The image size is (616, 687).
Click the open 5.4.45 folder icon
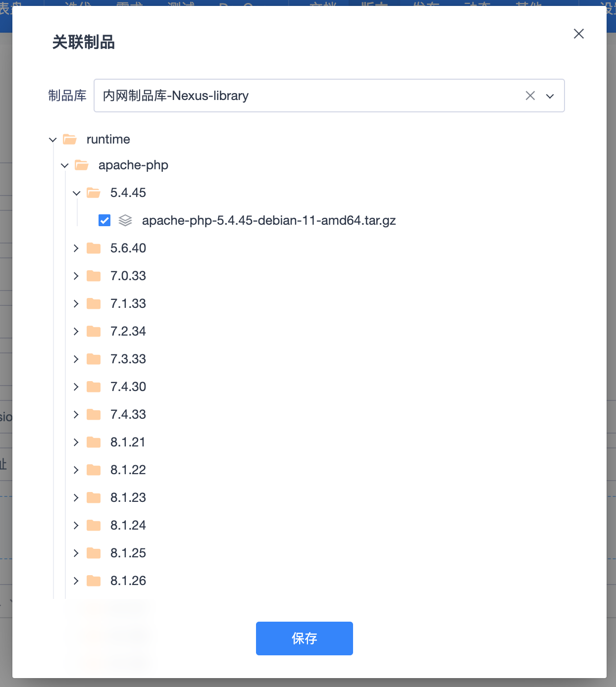(x=94, y=193)
